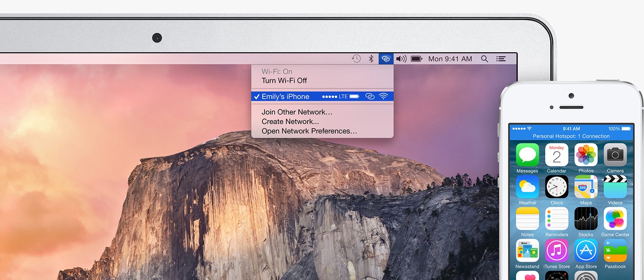Open Passbook app on the iPhone
Screen dimensions: 644x280
click(x=615, y=251)
